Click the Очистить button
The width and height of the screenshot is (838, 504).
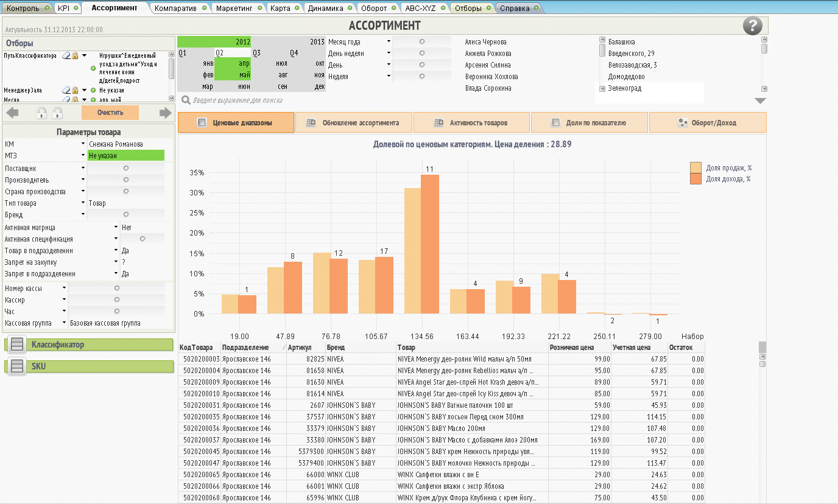coord(110,113)
